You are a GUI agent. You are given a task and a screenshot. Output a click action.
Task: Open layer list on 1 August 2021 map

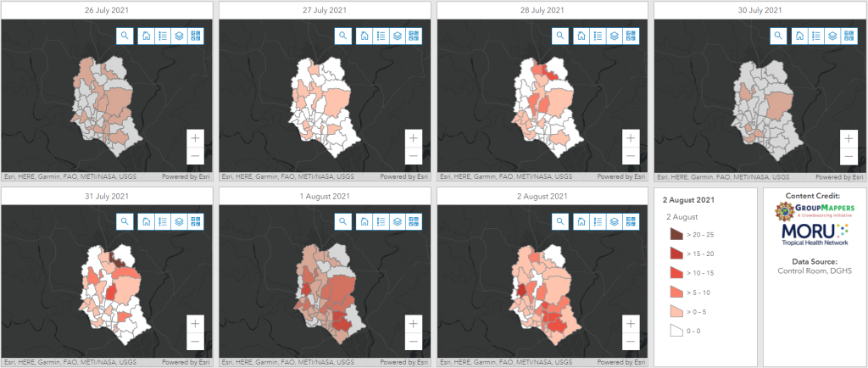[397, 222]
